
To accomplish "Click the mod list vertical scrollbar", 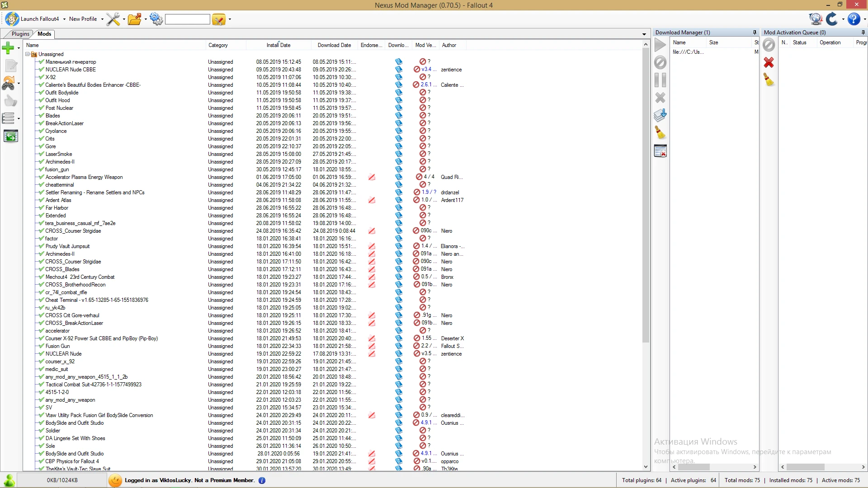I will [646, 194].
